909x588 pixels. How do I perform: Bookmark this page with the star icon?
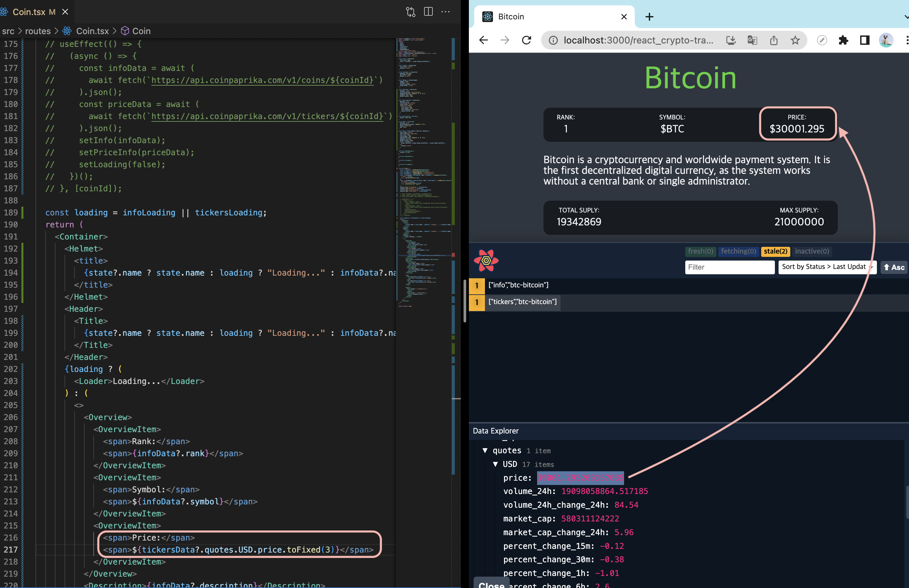point(795,40)
